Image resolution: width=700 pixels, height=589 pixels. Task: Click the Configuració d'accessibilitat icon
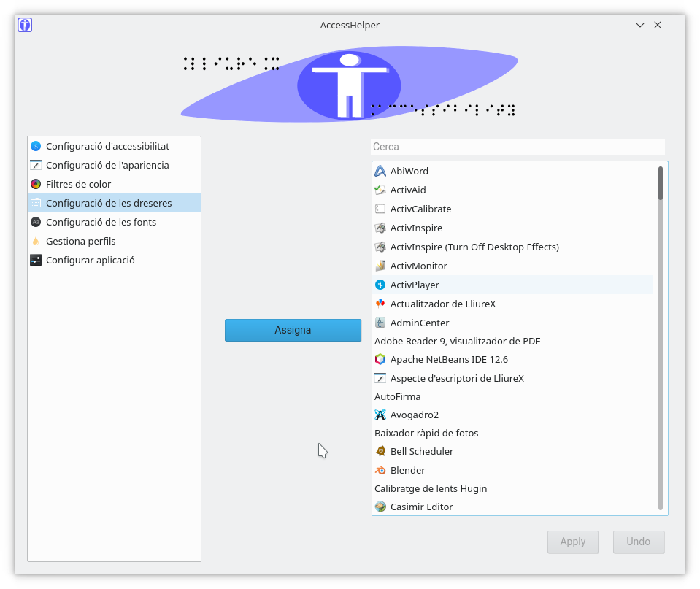point(36,146)
